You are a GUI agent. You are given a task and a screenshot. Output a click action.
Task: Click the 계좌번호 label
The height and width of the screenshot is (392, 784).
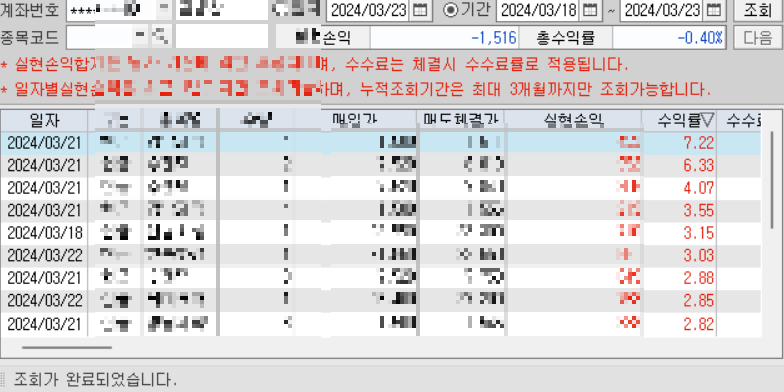(x=30, y=10)
